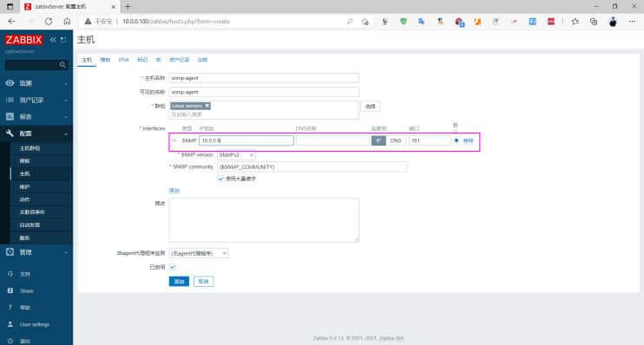
Task: Click the ZABBIX logo
Action: [23, 40]
